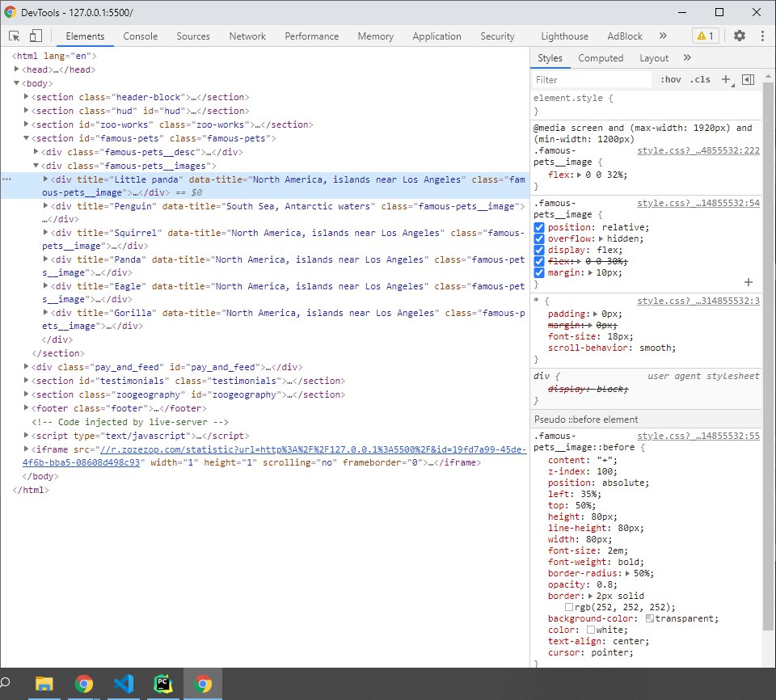
Task: Expand the Penguin div node
Action: (x=45, y=205)
